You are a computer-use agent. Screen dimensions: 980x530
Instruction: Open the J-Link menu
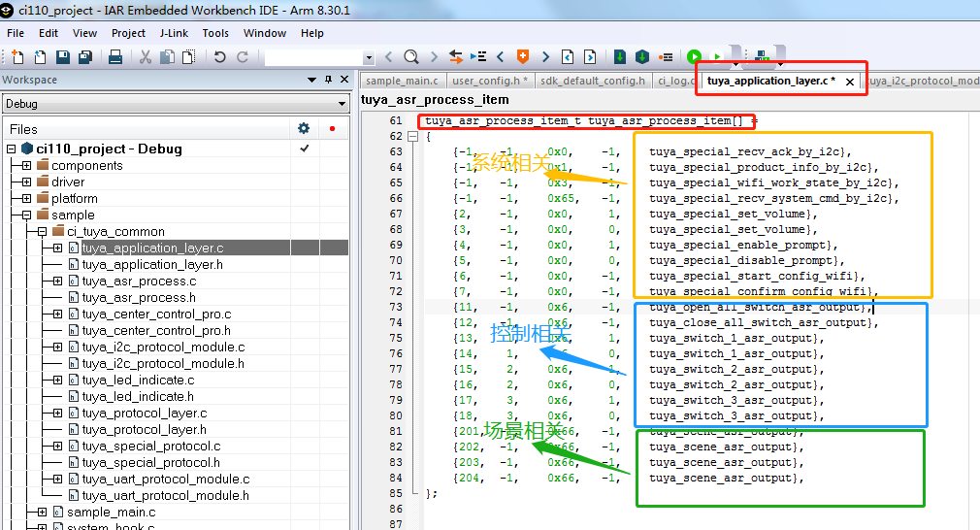(x=174, y=33)
